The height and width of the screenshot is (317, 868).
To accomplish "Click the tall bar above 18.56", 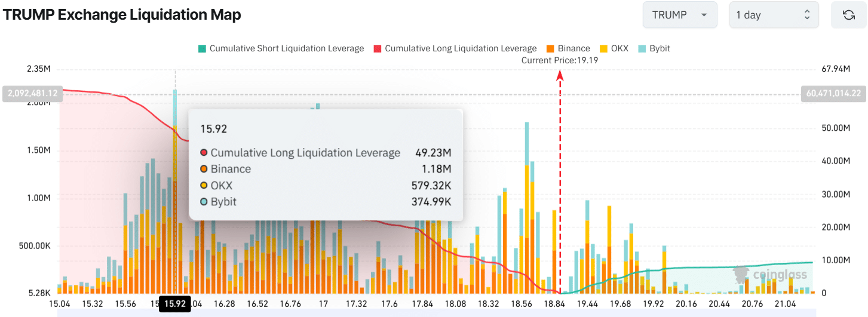I will (x=527, y=208).
